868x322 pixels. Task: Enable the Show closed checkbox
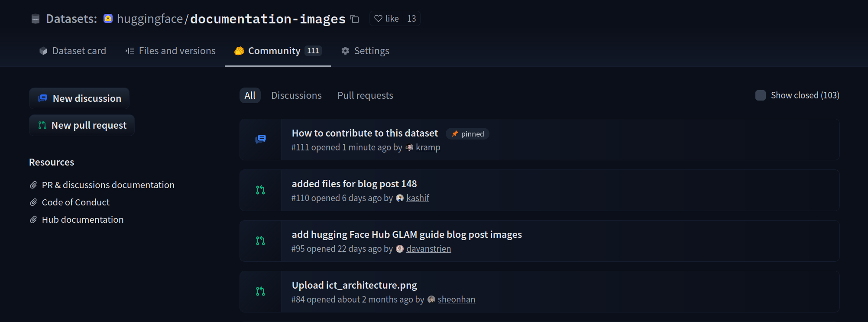tap(761, 95)
